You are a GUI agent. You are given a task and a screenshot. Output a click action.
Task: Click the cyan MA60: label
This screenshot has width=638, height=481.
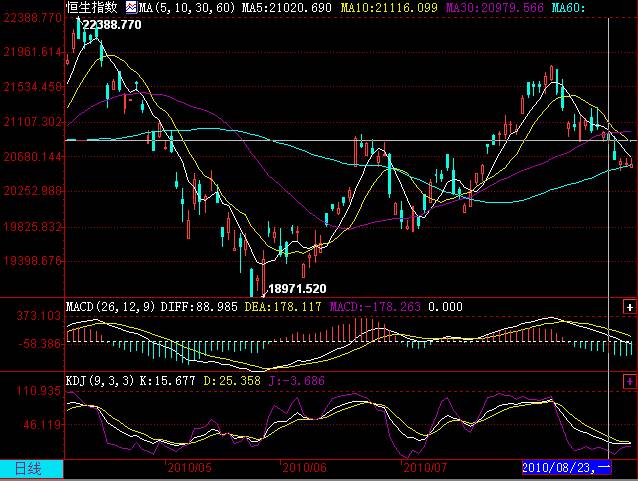pyautogui.click(x=568, y=7)
